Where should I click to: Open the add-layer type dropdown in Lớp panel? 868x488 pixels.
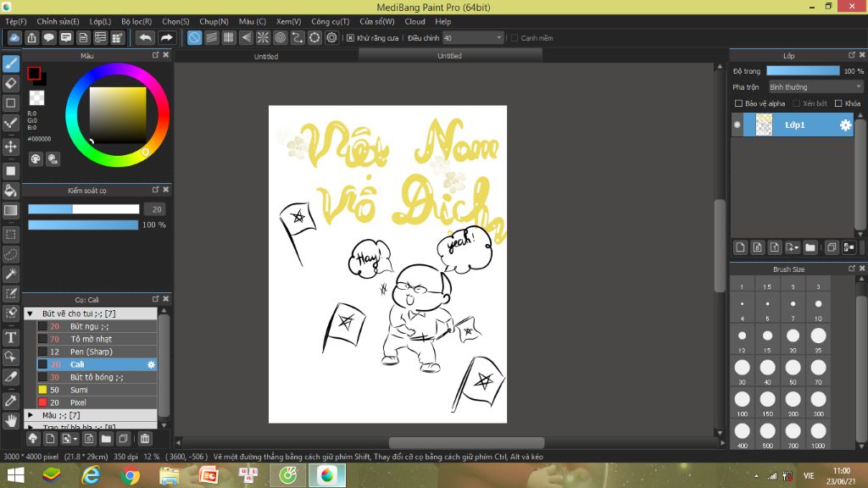coord(793,247)
